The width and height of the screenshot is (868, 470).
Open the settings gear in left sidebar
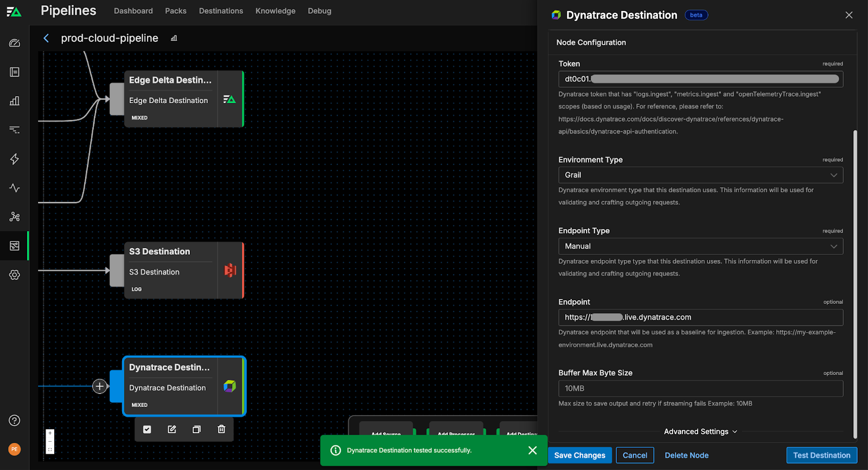tap(15, 275)
